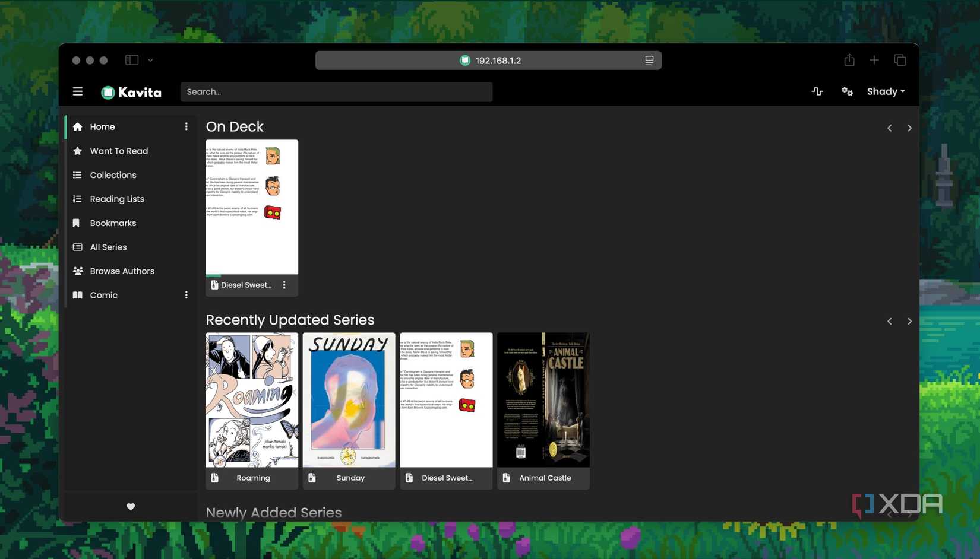Open Bookmarks in sidebar
Screen dimensions: 980x559
coord(113,223)
